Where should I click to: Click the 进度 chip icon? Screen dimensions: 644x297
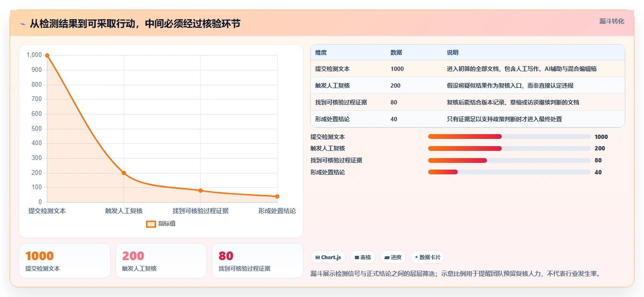387,257
